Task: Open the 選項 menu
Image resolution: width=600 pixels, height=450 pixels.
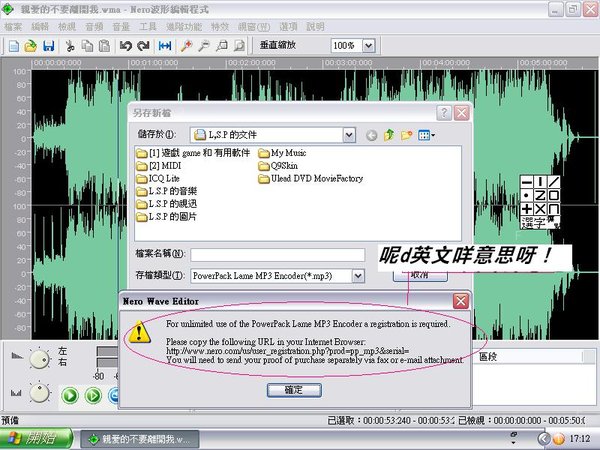Action: [288, 27]
